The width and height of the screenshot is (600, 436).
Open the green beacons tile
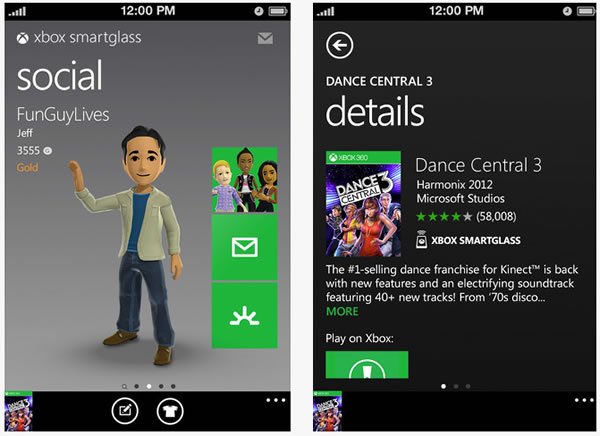pos(244,315)
